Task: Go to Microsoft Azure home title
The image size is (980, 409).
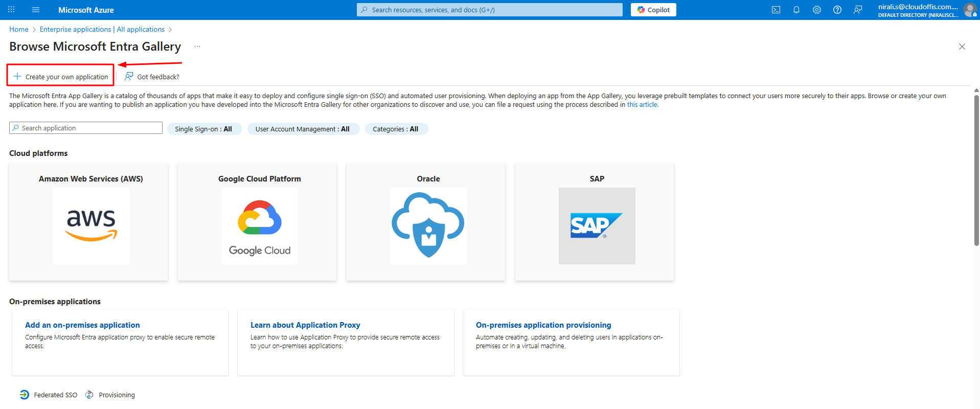Action: coord(86,10)
